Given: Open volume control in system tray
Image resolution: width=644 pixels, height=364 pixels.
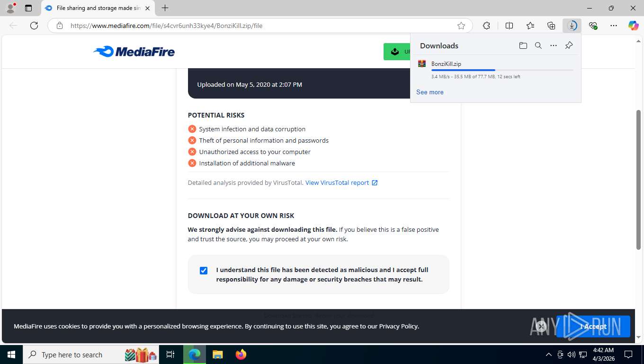Looking at the screenshot, I should [x=572, y=355].
